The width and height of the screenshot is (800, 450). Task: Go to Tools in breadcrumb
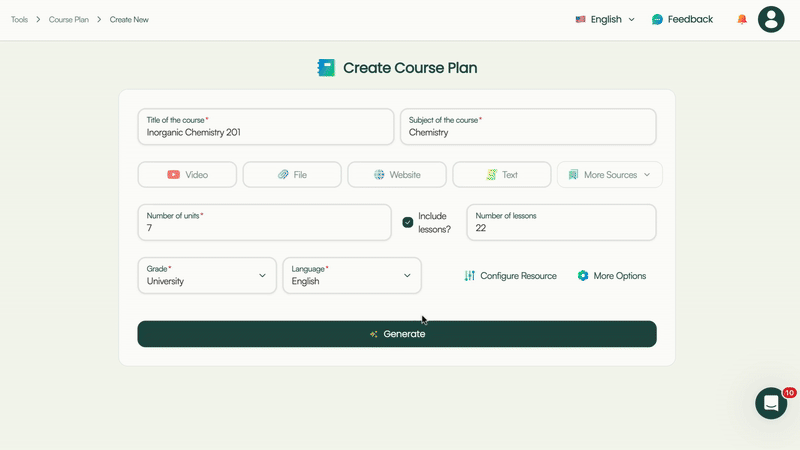[x=19, y=19]
